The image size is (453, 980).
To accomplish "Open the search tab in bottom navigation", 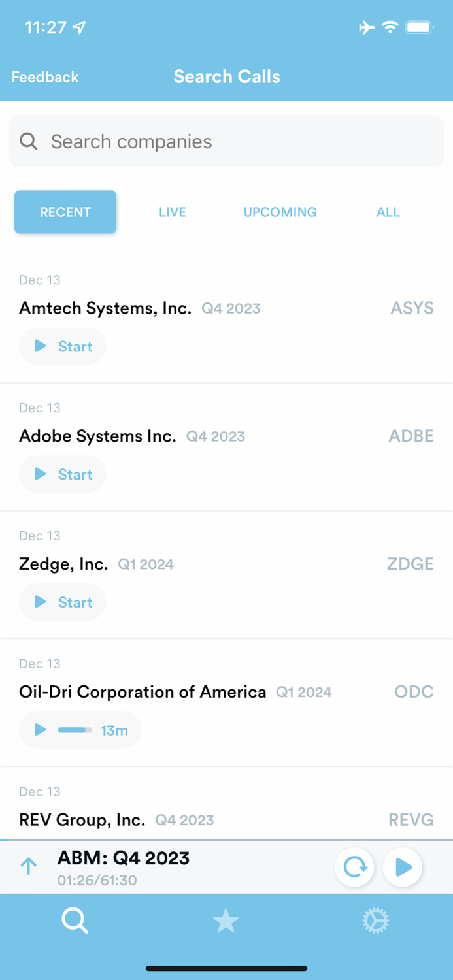I will (x=75, y=921).
